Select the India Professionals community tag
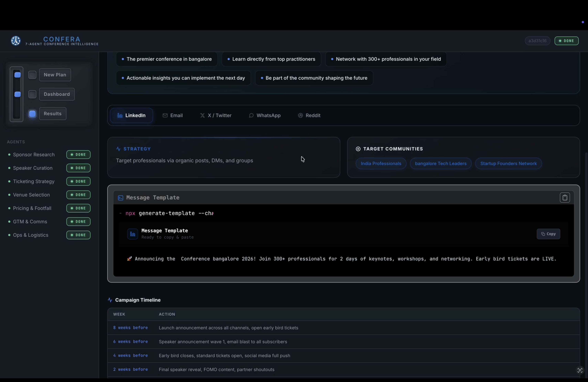The width and height of the screenshot is (588, 382). [381, 164]
